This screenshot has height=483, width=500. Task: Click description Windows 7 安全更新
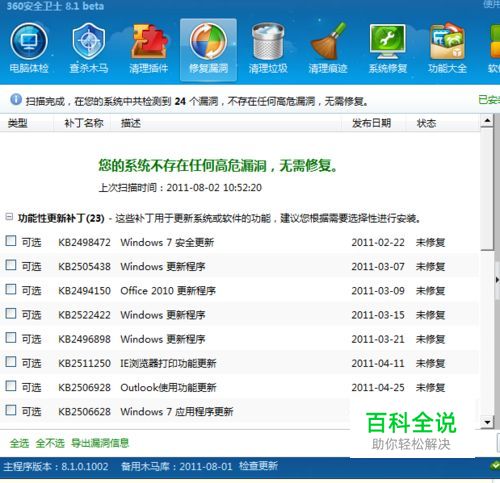167,242
